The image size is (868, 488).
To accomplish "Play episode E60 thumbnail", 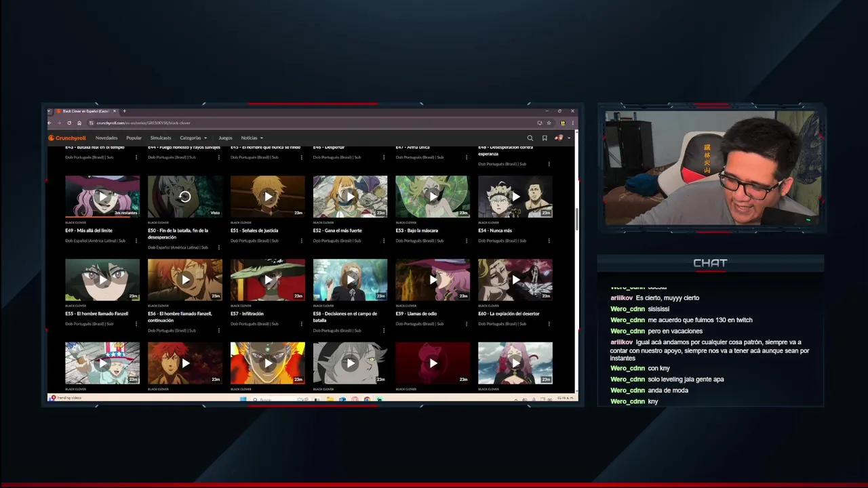I will click(x=515, y=280).
